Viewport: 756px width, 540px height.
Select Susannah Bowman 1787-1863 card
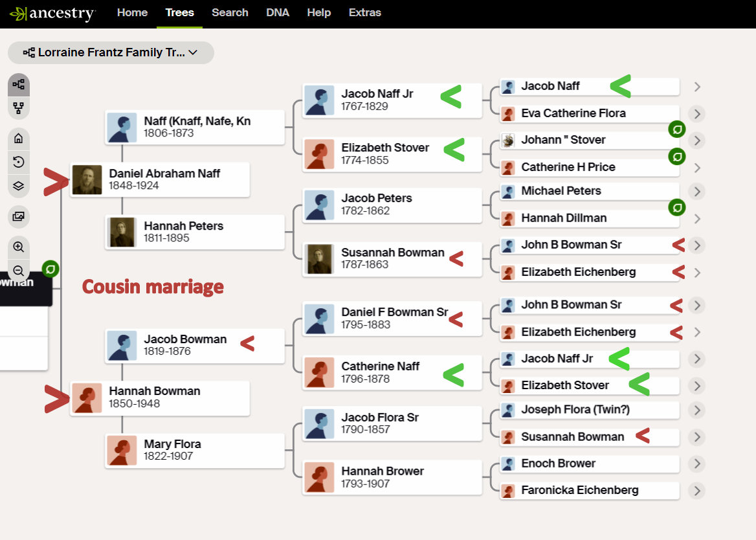[x=392, y=258]
